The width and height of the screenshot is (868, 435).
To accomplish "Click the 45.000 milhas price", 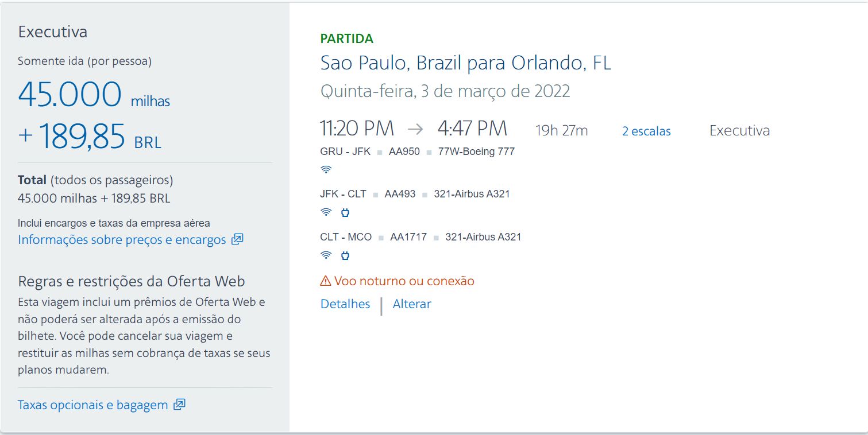I will (94, 95).
